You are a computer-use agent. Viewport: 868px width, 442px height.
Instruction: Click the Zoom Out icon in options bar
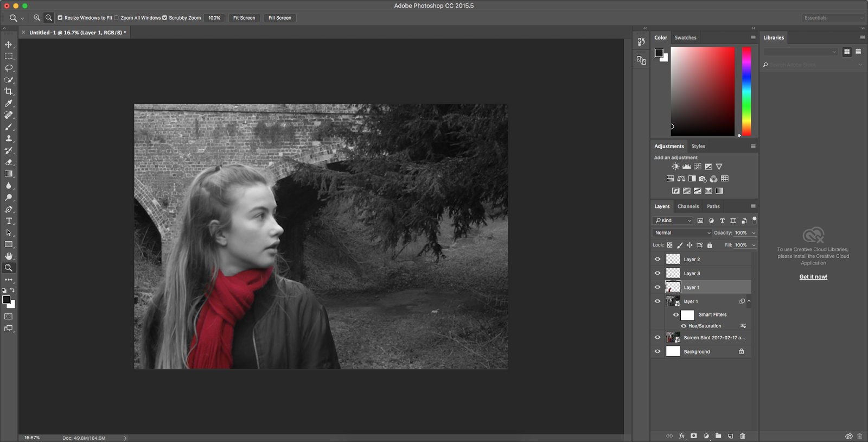coord(49,18)
